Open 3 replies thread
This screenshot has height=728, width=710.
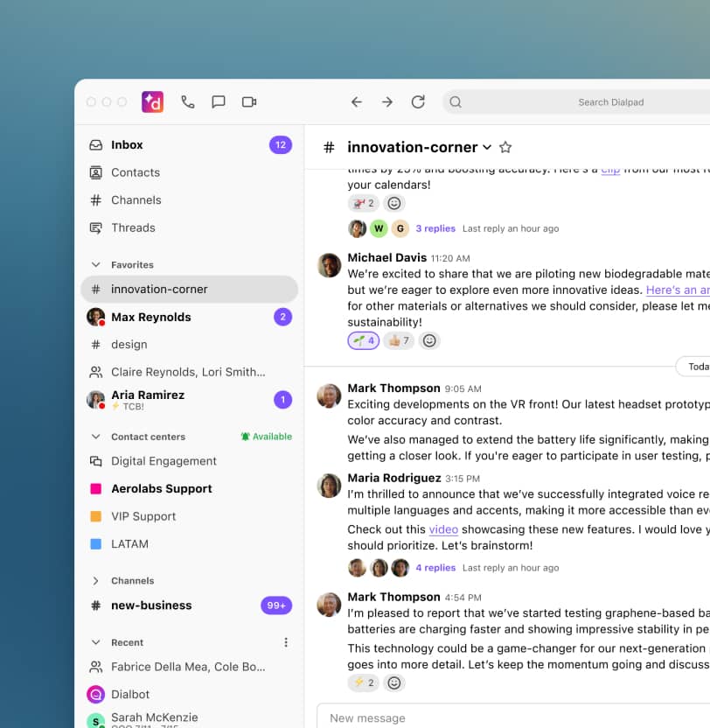435,228
